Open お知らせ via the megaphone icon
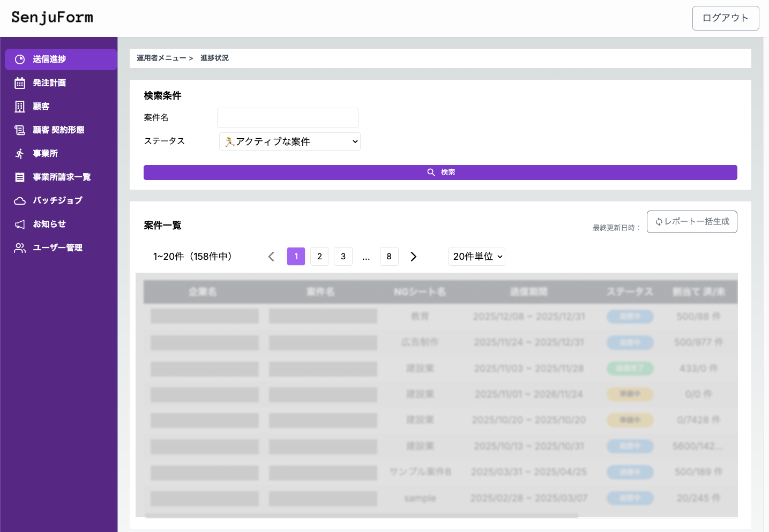Viewport: 769px width, 532px height. (19, 224)
